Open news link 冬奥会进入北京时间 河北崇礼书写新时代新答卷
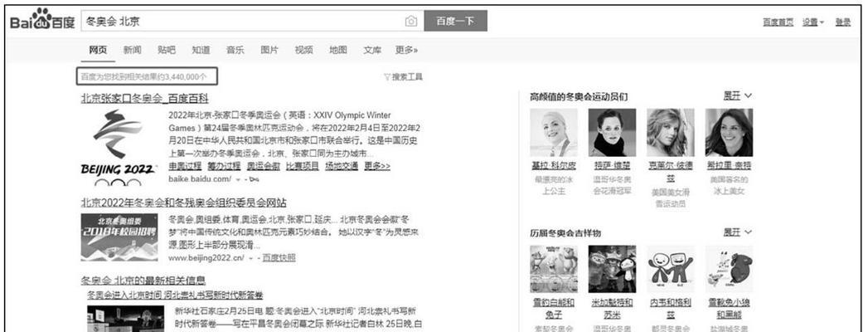Viewport: 868px width, 332px height. click(176, 295)
